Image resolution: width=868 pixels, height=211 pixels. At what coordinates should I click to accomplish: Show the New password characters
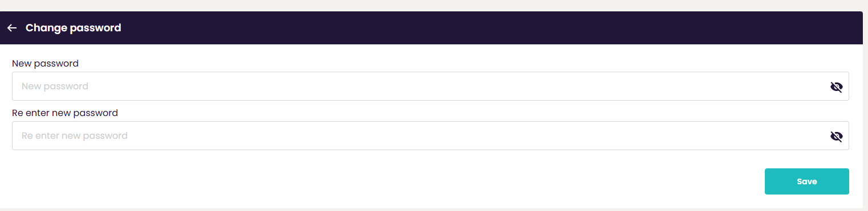pyautogui.click(x=836, y=86)
